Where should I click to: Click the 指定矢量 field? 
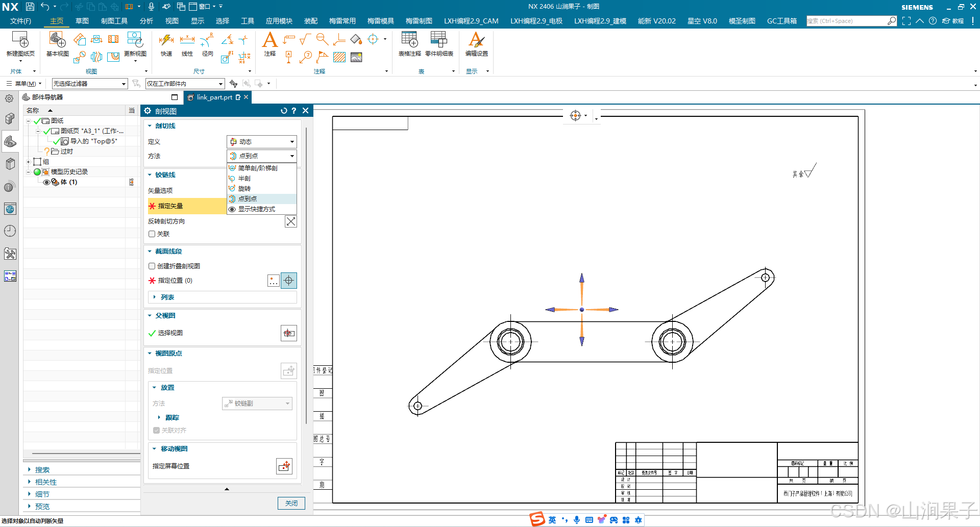(x=187, y=206)
